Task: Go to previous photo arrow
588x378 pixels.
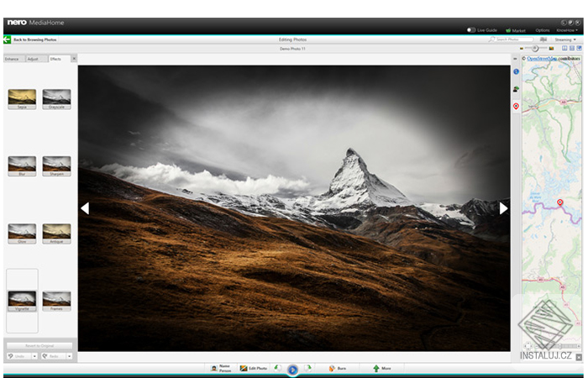Action: click(x=85, y=208)
